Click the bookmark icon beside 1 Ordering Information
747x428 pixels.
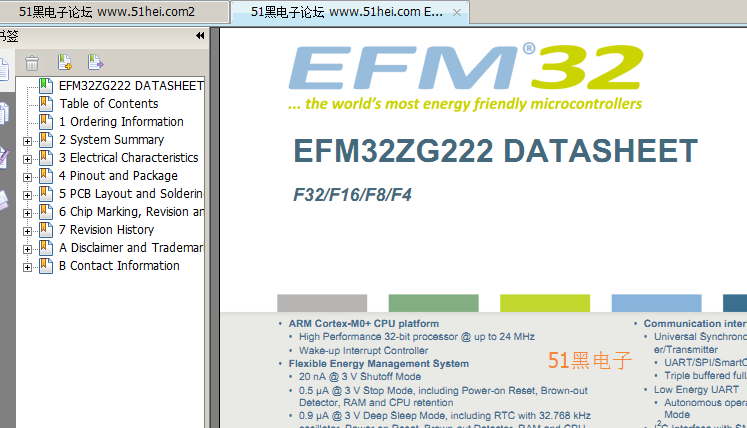point(46,122)
